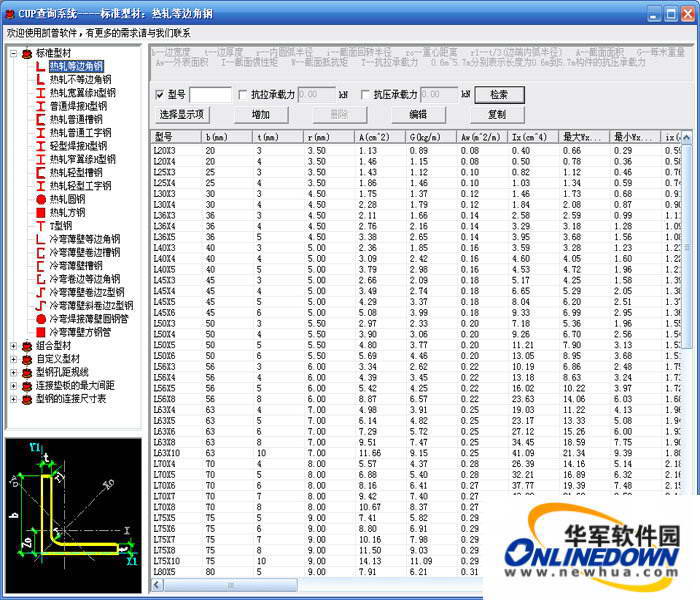Select table row L45X4
700x600 pixels.
point(416,291)
